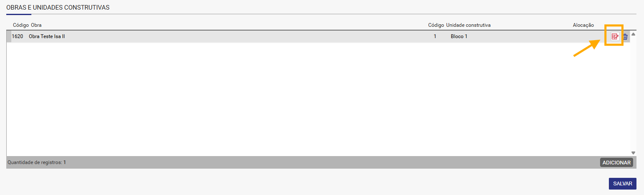The width and height of the screenshot is (644, 195).
Task: Select the Obras e Unidades Construtivas tab header
Action: click(x=58, y=8)
